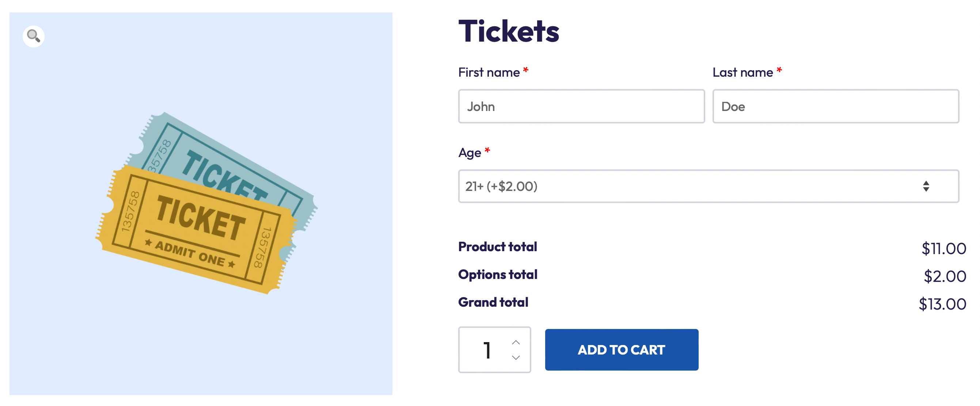Click the Options total label
The width and height of the screenshot is (980, 406).
pos(498,275)
